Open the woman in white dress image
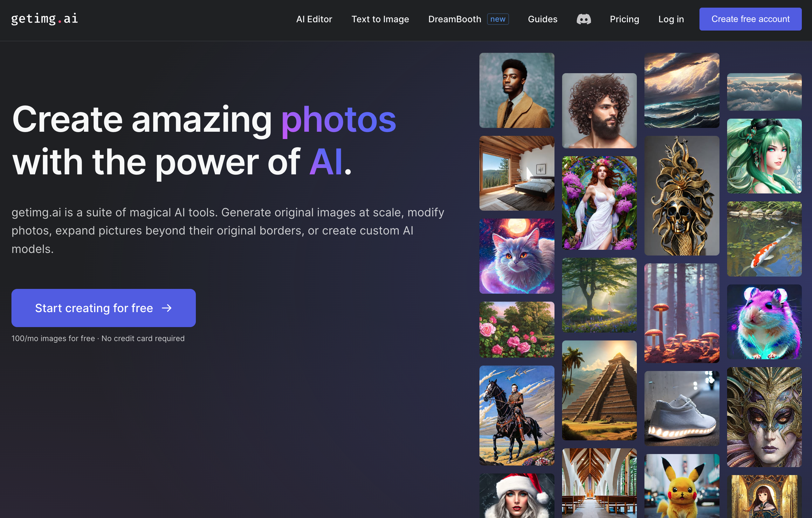 pyautogui.click(x=599, y=203)
